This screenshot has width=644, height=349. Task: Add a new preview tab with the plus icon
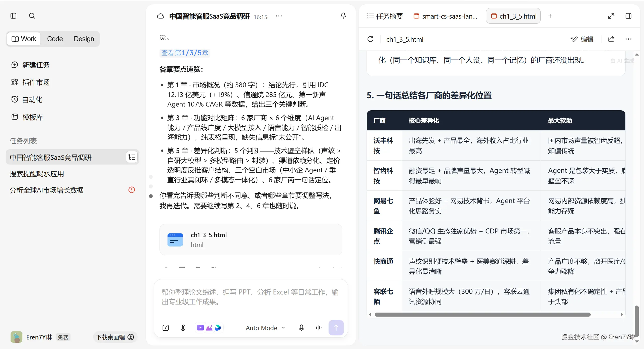point(550,16)
